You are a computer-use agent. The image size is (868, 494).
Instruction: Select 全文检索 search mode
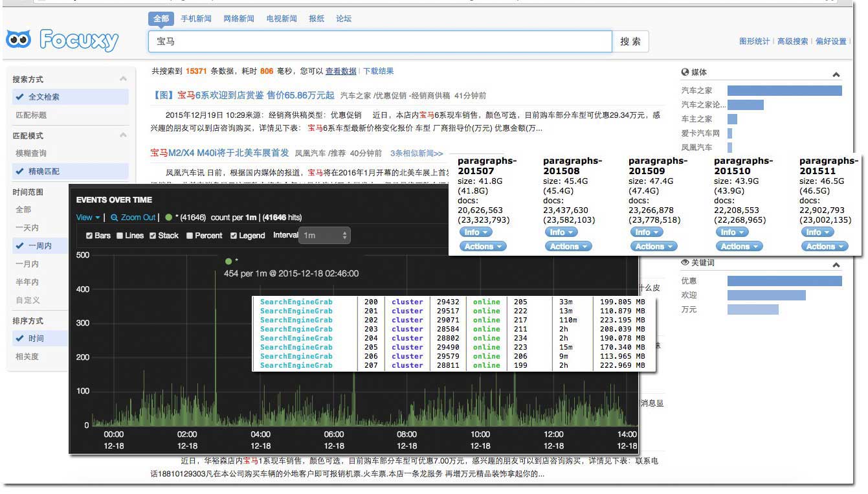(x=70, y=97)
